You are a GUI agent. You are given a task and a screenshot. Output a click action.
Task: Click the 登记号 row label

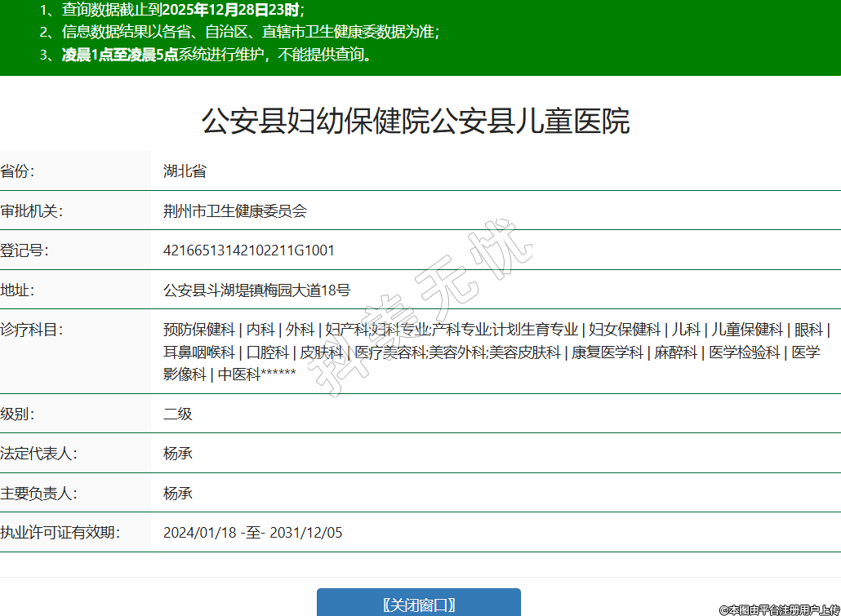pyautogui.click(x=24, y=250)
